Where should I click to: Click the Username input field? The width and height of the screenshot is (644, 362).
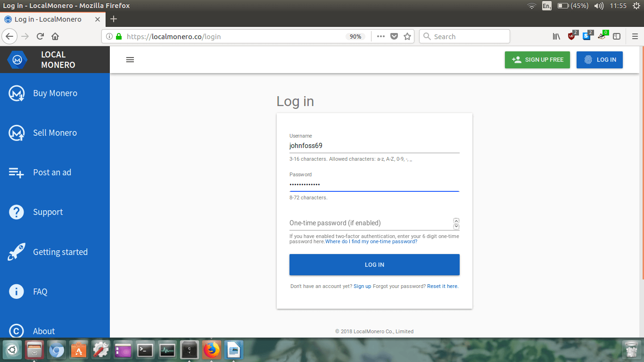coord(374,146)
